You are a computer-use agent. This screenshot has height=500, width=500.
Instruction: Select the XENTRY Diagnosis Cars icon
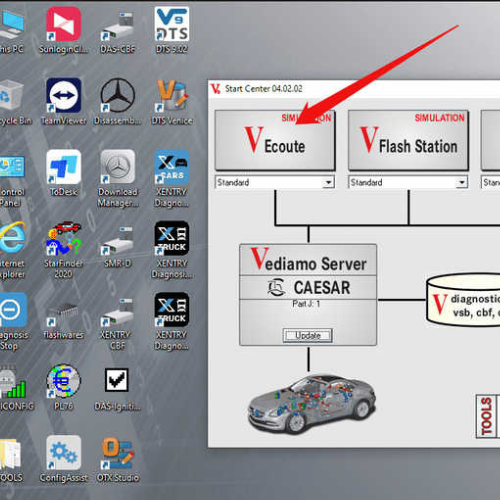tap(172, 179)
